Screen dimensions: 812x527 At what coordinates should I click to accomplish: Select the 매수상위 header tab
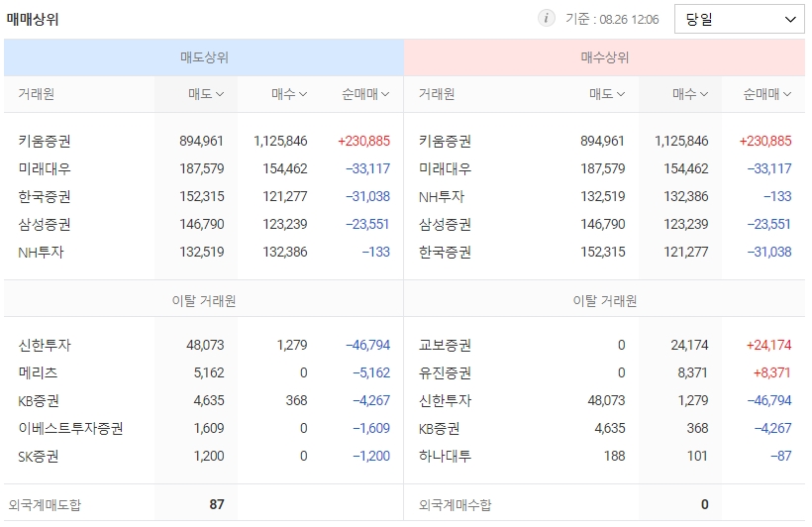point(604,57)
